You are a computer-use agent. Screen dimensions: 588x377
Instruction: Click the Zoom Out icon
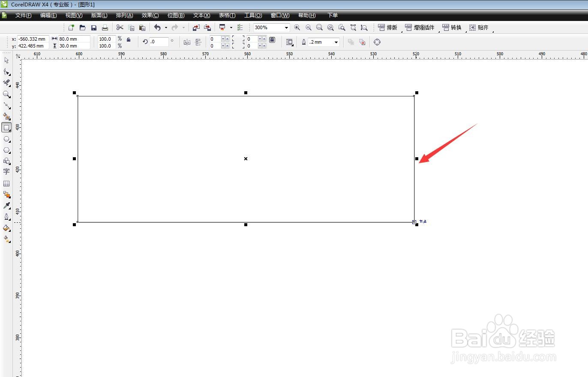pos(308,27)
